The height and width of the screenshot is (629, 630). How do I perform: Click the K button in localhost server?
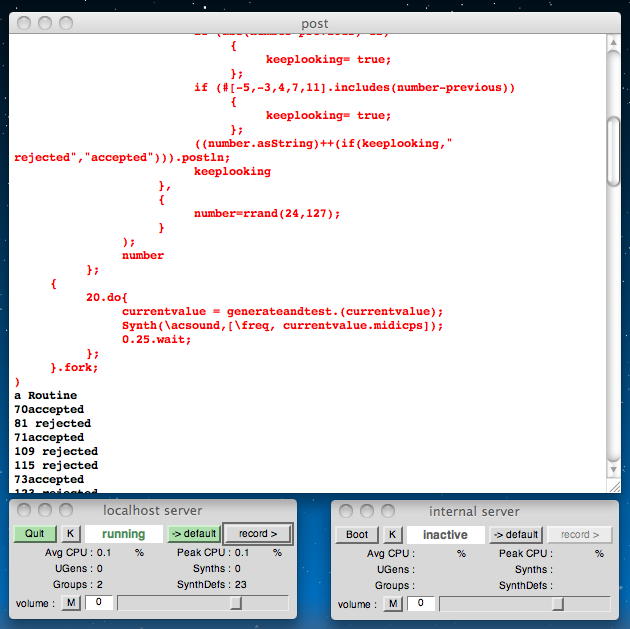71,533
